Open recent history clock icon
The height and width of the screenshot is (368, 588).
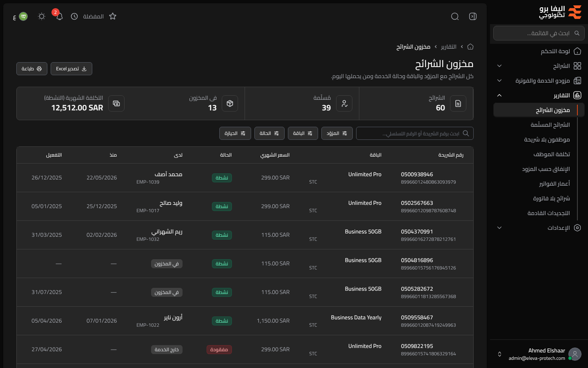click(x=74, y=16)
